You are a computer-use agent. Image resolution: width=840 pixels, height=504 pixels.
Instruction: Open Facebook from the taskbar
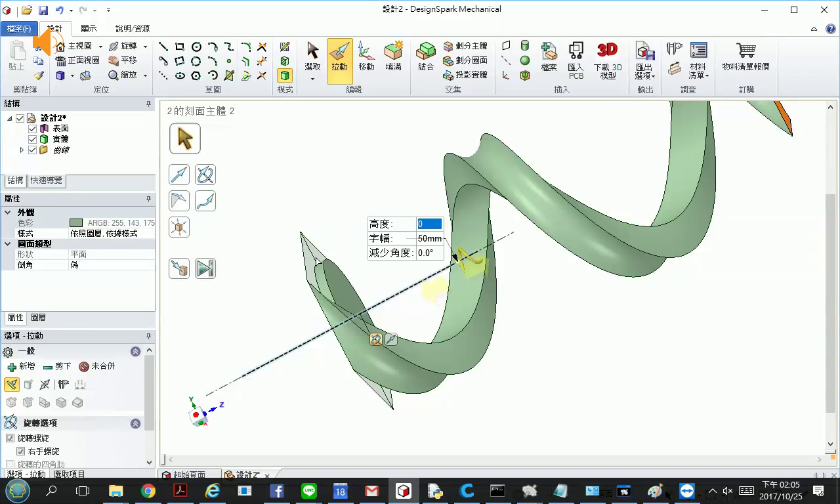click(276, 490)
